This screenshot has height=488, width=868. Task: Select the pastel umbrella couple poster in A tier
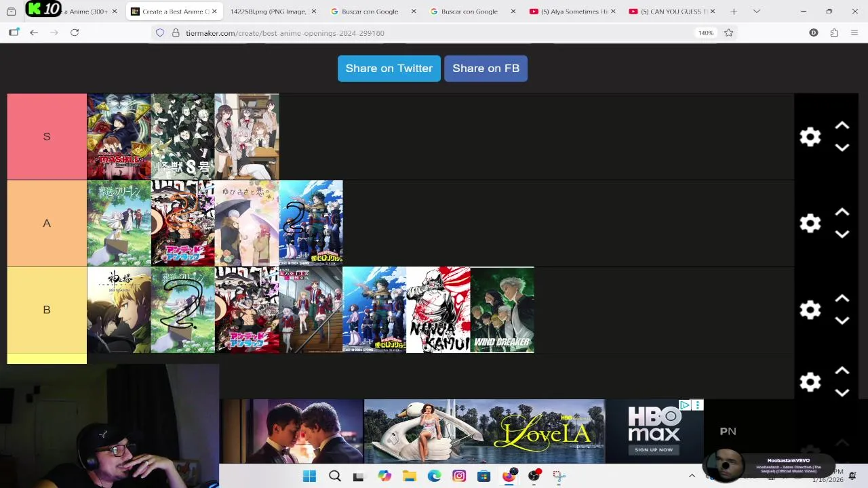(x=247, y=223)
